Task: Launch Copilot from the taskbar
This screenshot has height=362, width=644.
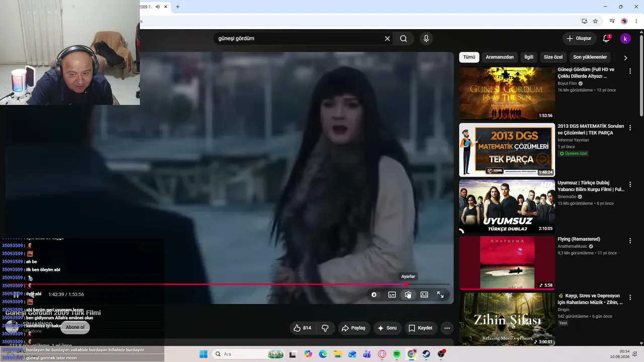Action: tap(308, 354)
